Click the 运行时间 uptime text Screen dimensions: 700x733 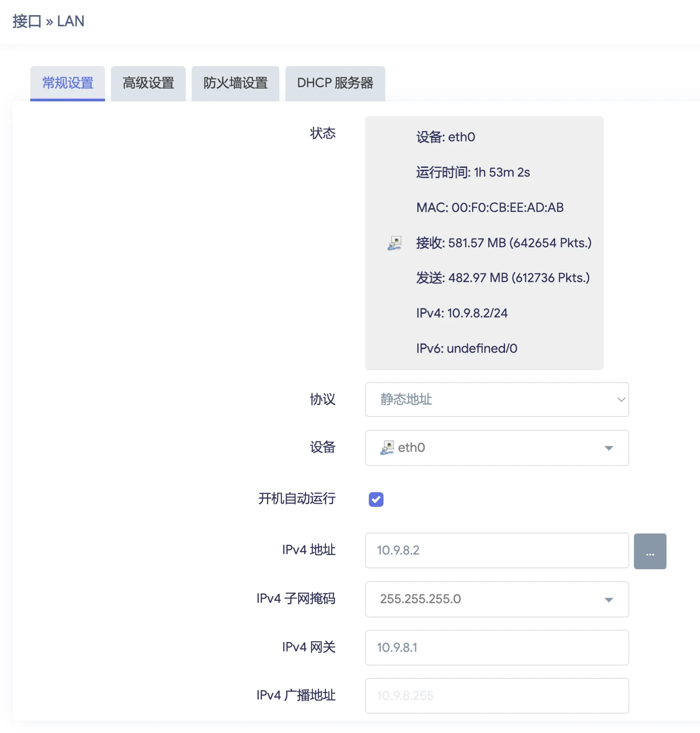(x=473, y=172)
